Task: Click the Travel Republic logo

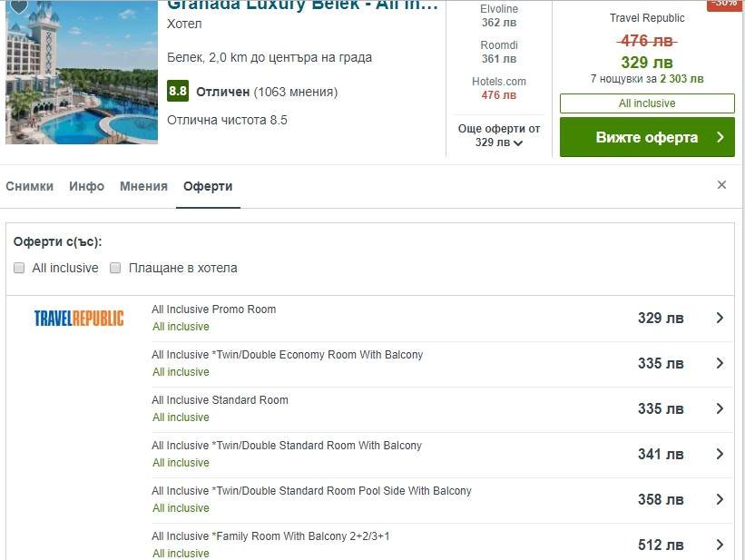Action: (x=79, y=318)
